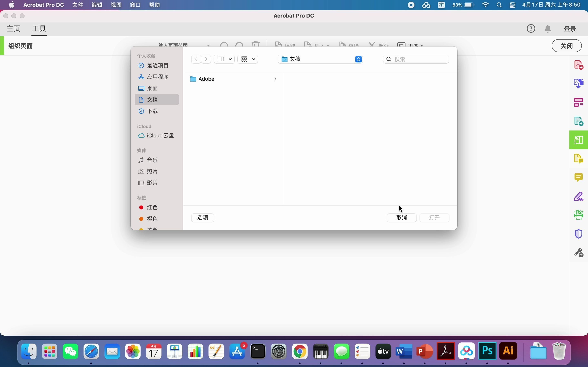
Task: Open the column view mode dropdown
Action: coord(224,59)
